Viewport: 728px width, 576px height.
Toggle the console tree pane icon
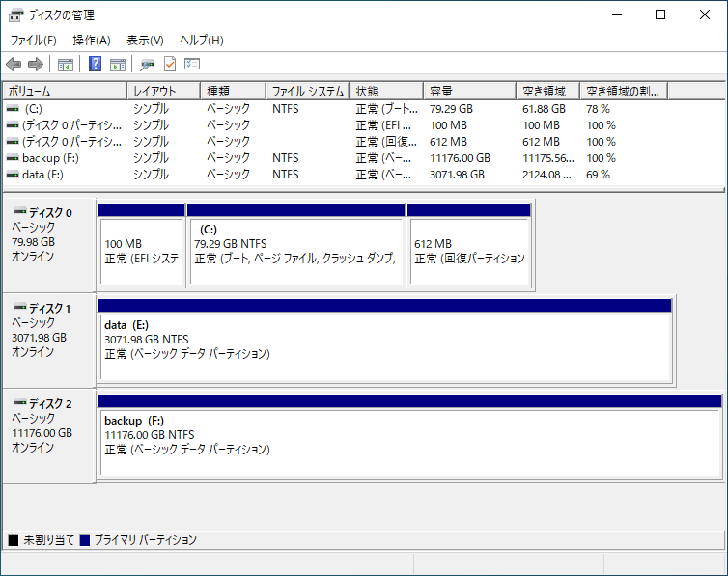(x=66, y=64)
